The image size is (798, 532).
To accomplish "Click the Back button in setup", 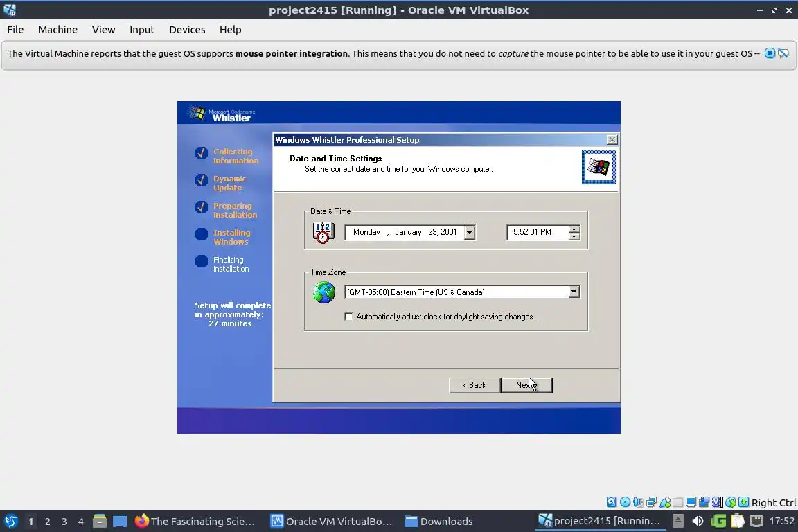I will point(474,385).
